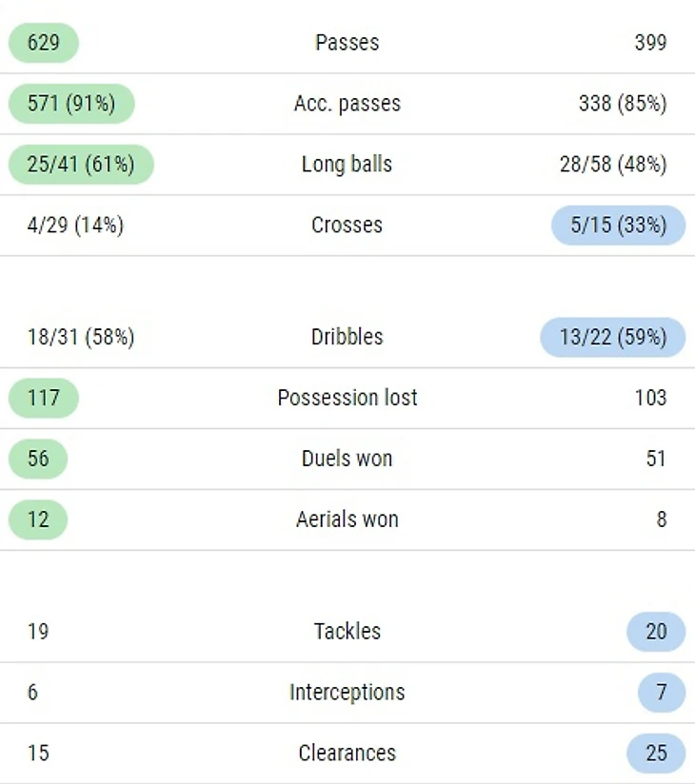Click the Duels won label
695x784 pixels.
point(347,459)
